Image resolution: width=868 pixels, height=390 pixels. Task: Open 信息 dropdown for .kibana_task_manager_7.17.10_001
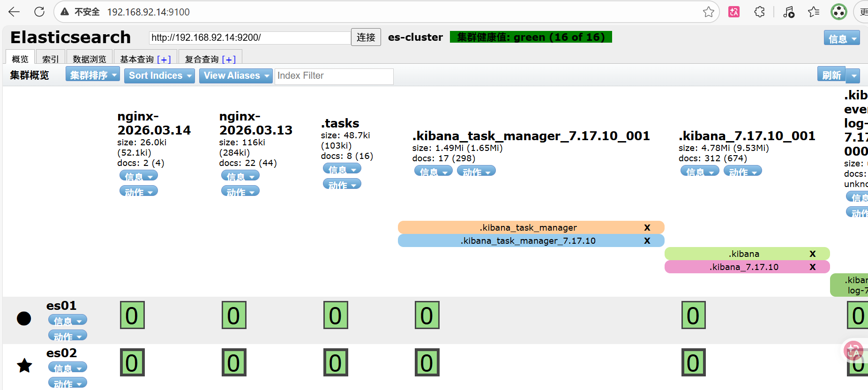point(434,171)
